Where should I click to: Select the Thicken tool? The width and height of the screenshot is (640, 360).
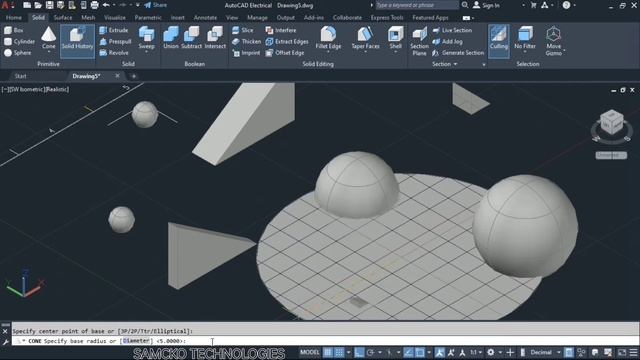(247, 42)
